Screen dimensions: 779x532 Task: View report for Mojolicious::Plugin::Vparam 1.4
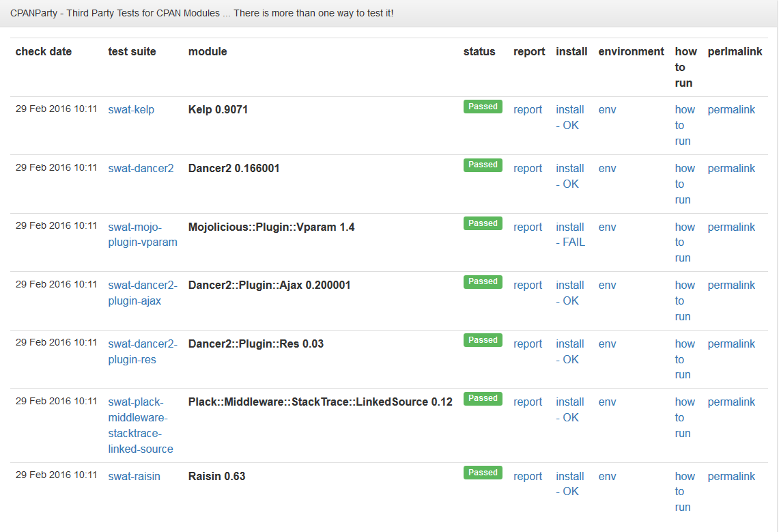(528, 227)
